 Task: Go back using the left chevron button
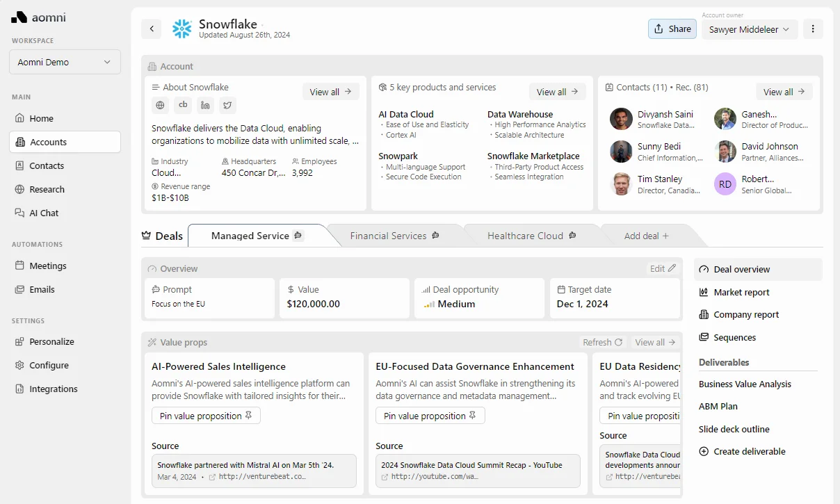(152, 29)
